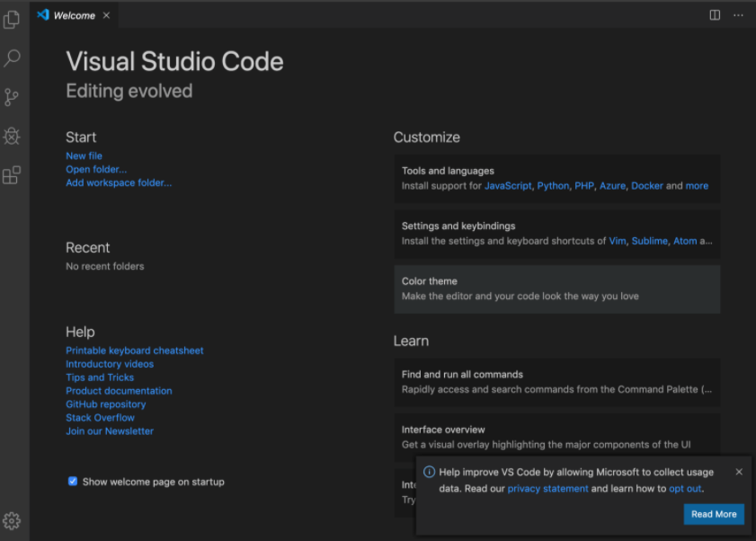Open the More Actions ellipsis menu
756x541 pixels.
pos(738,15)
